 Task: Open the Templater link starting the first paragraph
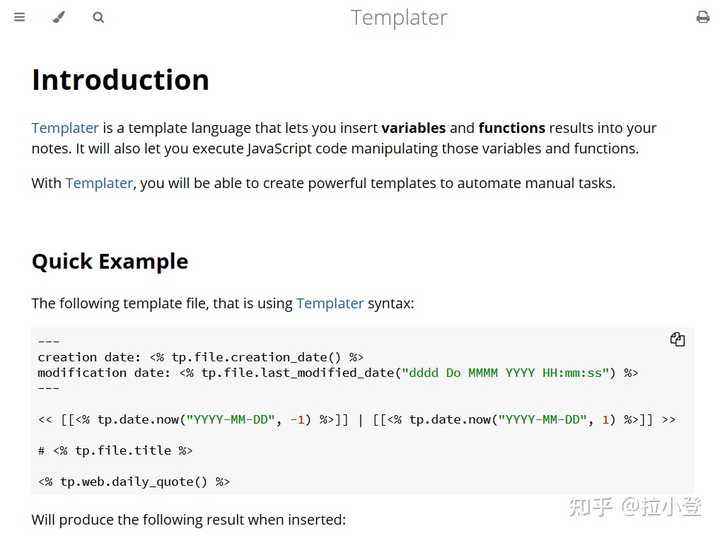(x=65, y=128)
